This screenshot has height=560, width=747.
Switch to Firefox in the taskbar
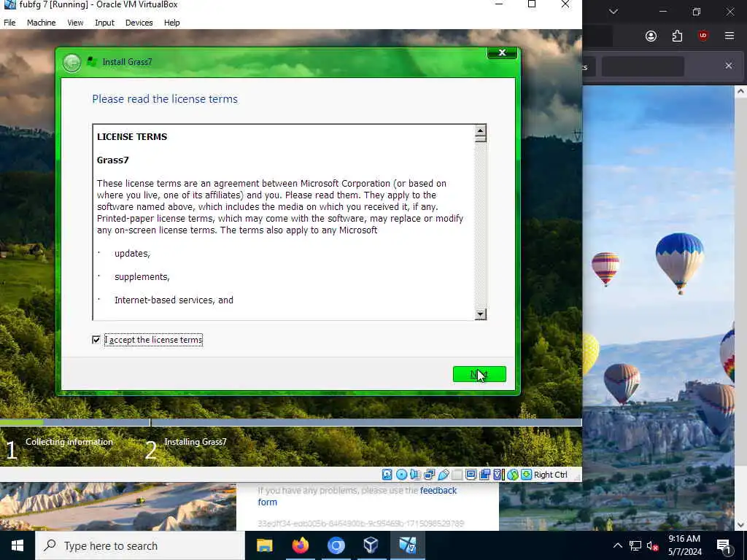click(300, 545)
